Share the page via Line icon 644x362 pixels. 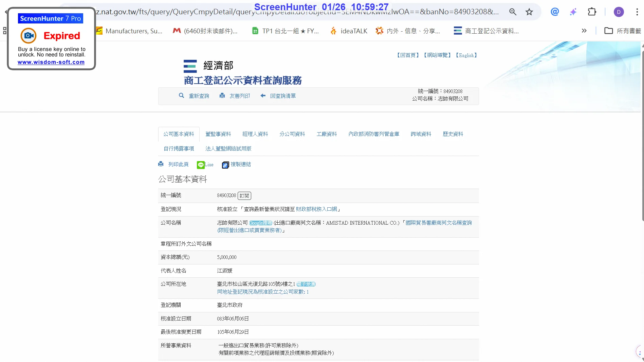pos(201,165)
